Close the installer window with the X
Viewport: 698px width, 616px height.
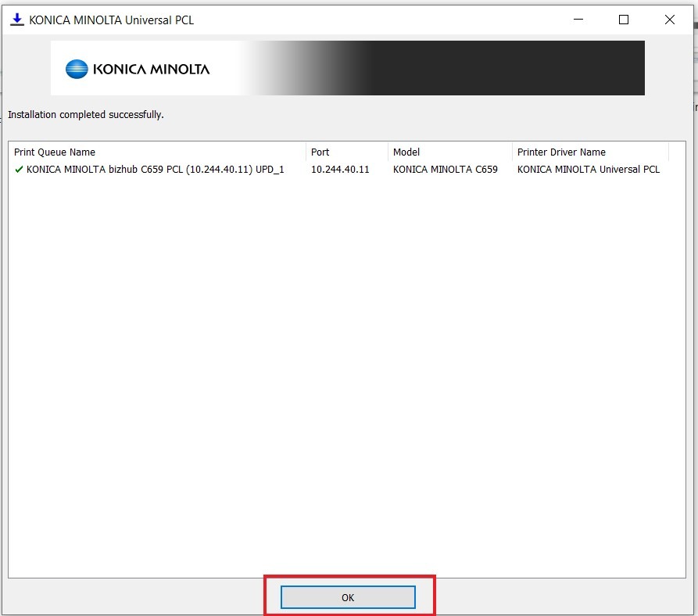tap(669, 20)
